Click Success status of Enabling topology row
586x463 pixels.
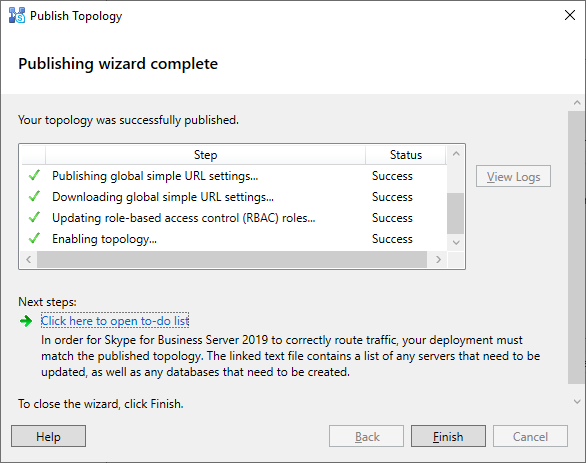pyautogui.click(x=392, y=238)
